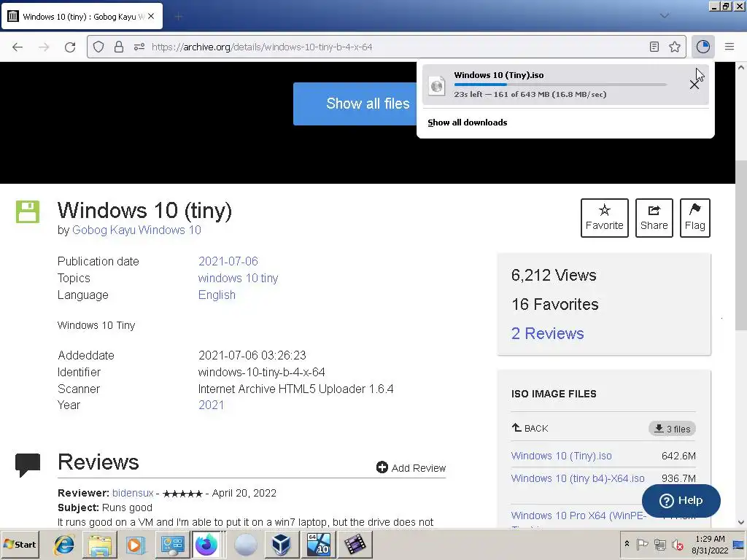Click the Flag button

pyautogui.click(x=695, y=218)
